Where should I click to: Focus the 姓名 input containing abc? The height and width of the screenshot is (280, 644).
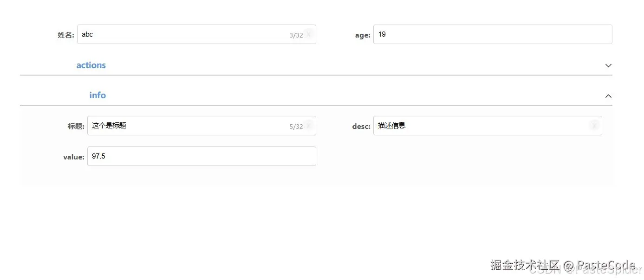[196, 34]
